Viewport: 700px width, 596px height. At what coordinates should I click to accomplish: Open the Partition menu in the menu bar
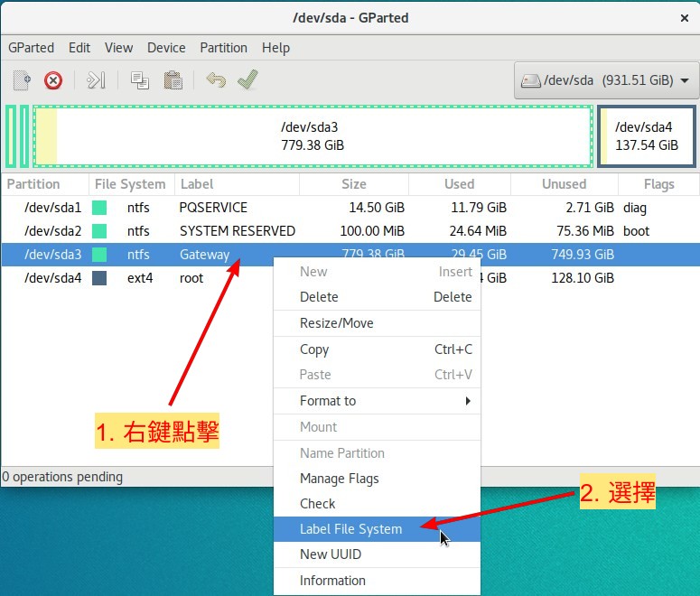tap(223, 48)
